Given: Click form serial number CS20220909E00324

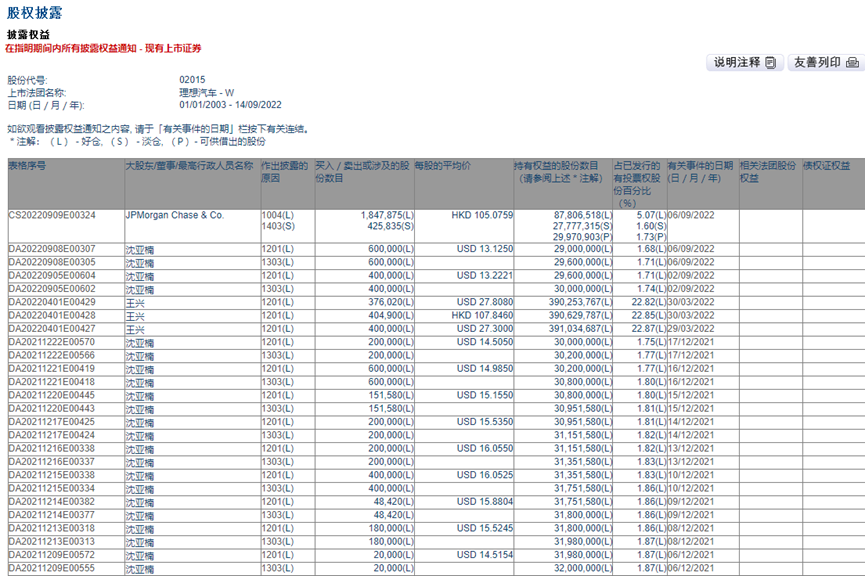Looking at the screenshot, I should (52, 215).
